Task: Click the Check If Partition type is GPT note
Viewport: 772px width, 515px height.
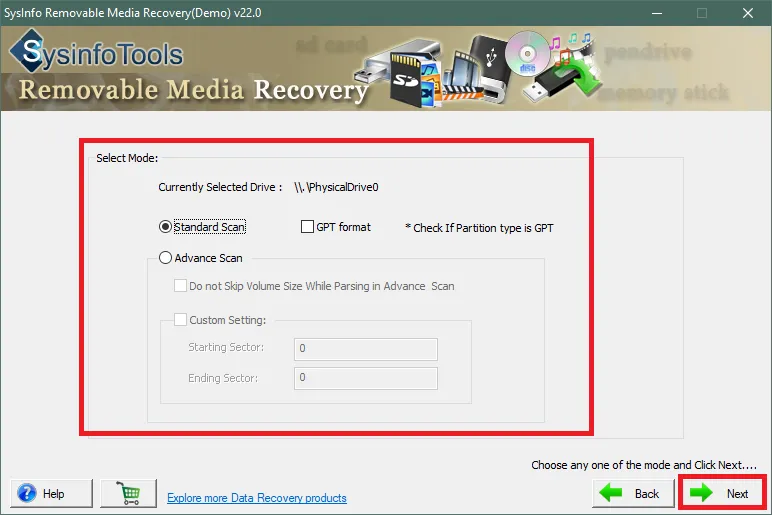Action: 479,228
